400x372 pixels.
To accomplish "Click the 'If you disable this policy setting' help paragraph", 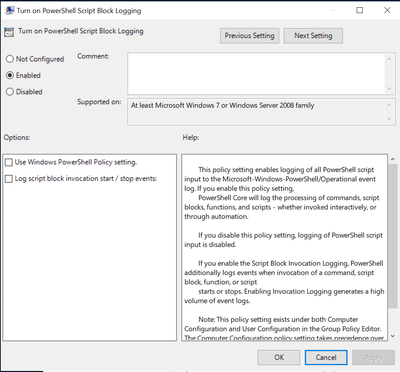I will click(x=283, y=240).
